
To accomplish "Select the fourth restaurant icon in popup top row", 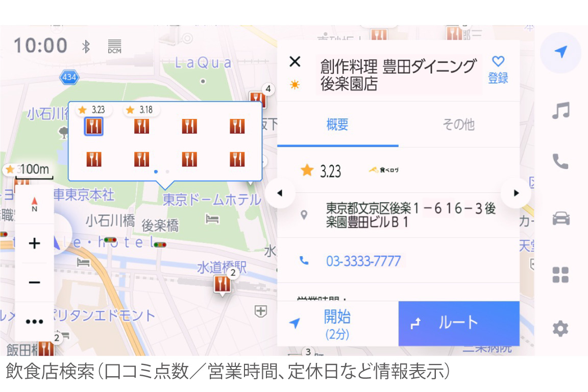I will click(x=237, y=127).
